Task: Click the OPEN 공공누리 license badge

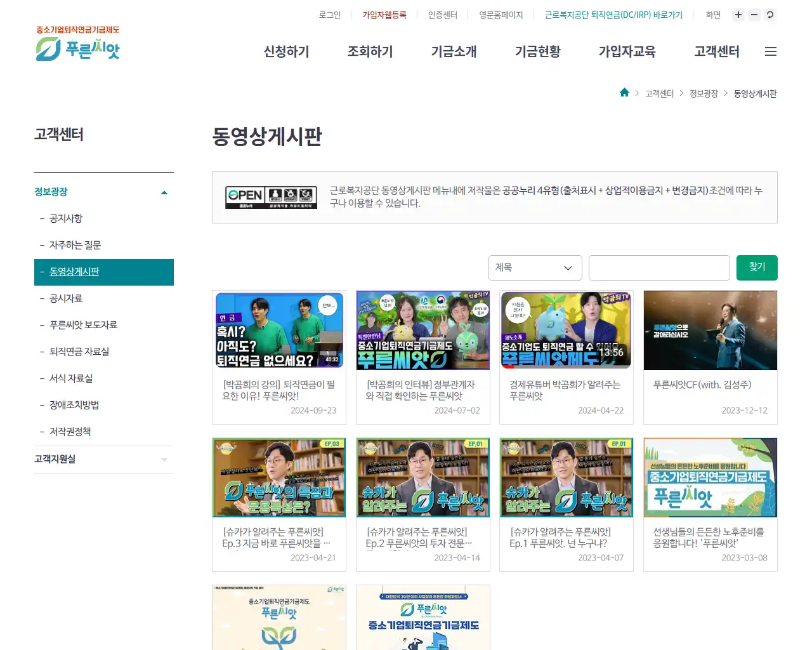Action: coord(271,197)
